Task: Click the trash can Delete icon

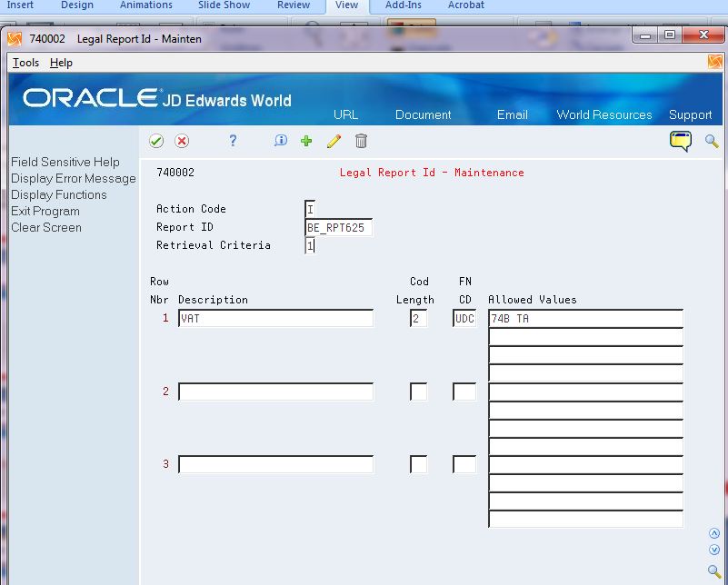Action: tap(361, 141)
